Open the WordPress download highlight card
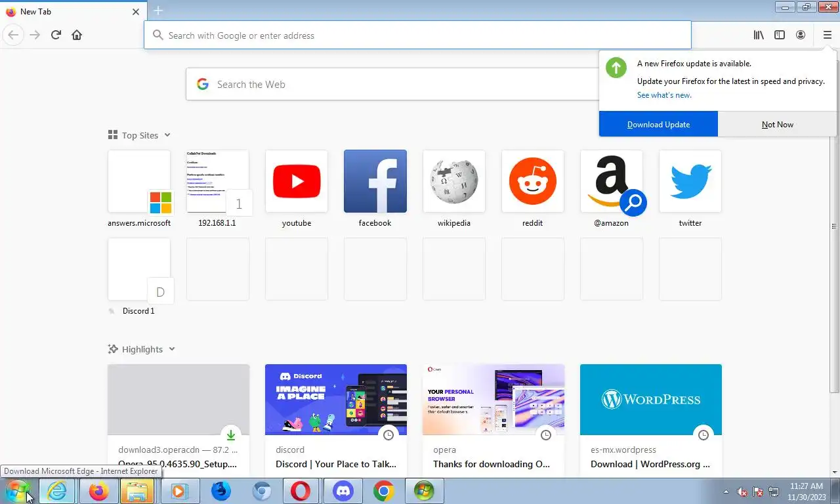This screenshot has width=840, height=504. point(651,420)
